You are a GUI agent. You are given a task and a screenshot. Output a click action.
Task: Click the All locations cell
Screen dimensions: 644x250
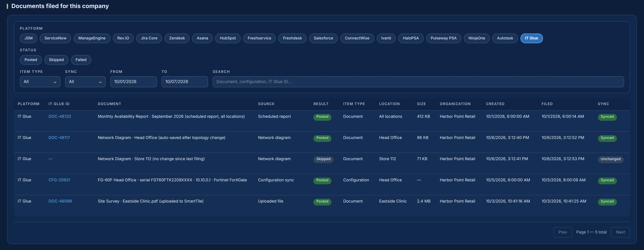tap(390, 116)
